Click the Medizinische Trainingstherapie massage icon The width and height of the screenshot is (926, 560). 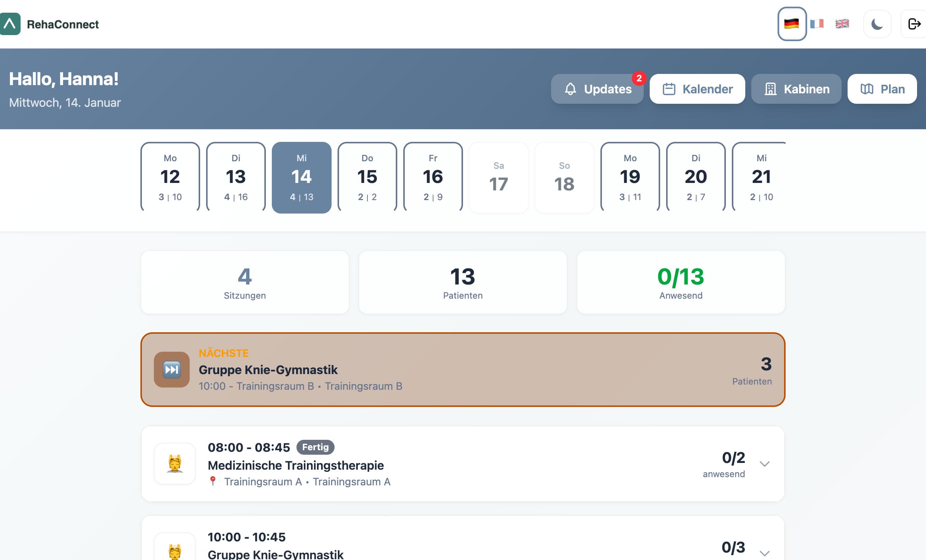point(175,464)
